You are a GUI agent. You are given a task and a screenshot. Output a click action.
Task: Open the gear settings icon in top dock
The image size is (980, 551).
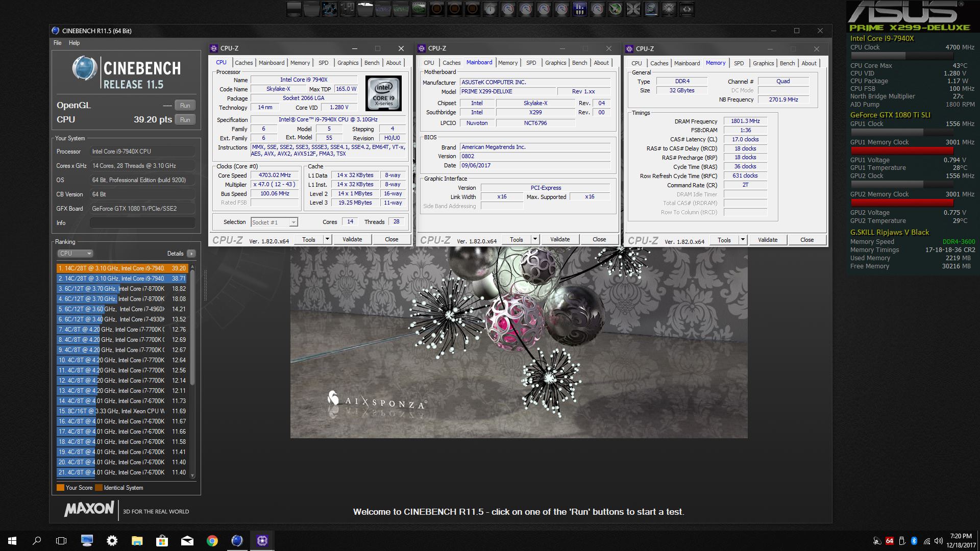pos(669,9)
